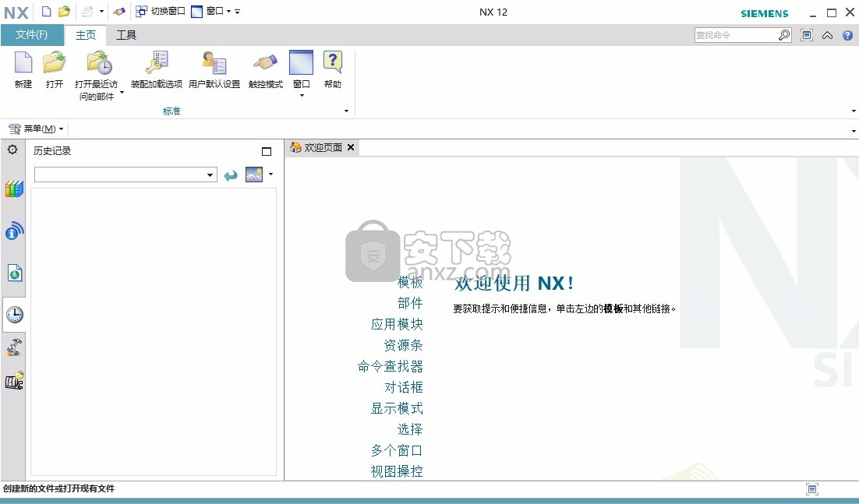859x504 pixels.
Task: Open the 视图操控 link
Action: click(x=397, y=472)
